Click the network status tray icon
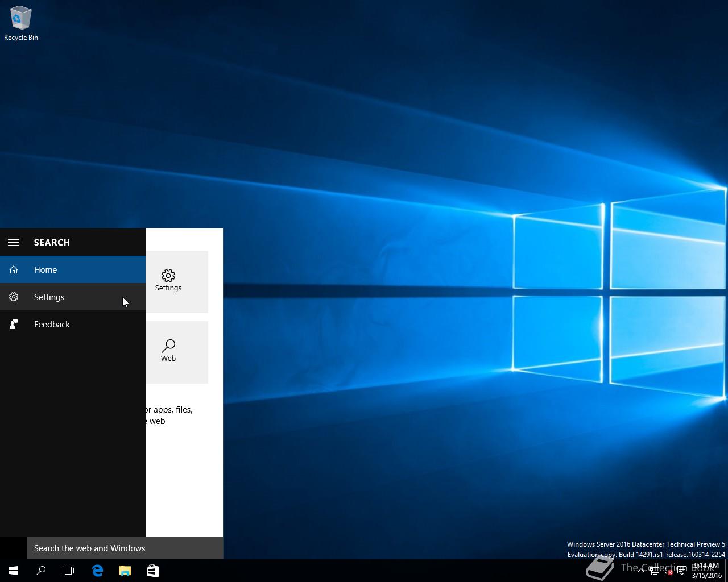The height and width of the screenshot is (582, 728). 655,571
